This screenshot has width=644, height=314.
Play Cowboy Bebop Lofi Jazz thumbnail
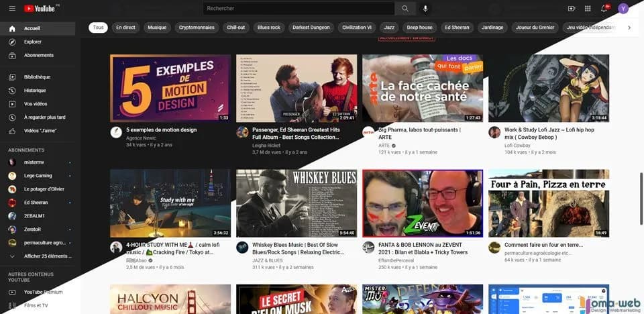[549, 89]
